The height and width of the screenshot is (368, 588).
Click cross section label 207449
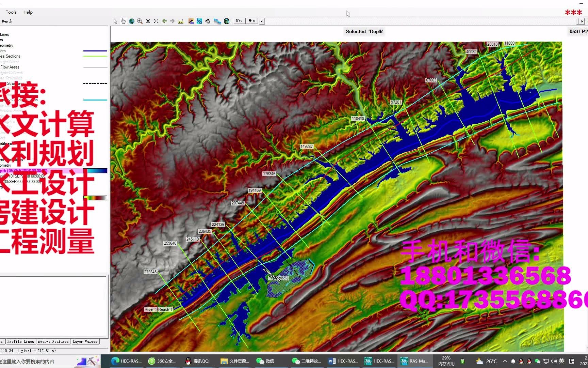pos(238,203)
